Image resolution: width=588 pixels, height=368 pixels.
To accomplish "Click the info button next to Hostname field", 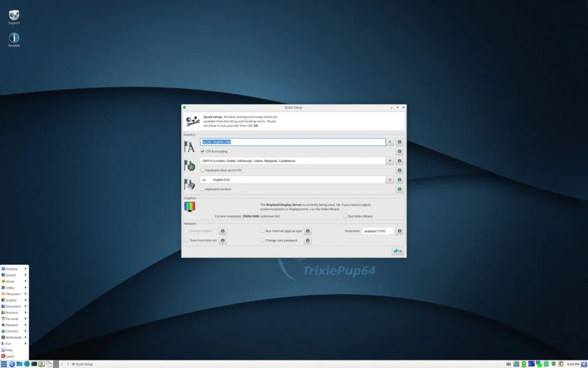I will tap(400, 231).
